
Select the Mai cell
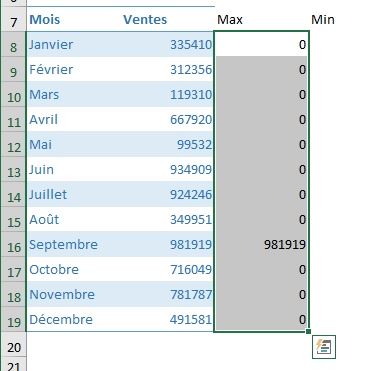74,144
